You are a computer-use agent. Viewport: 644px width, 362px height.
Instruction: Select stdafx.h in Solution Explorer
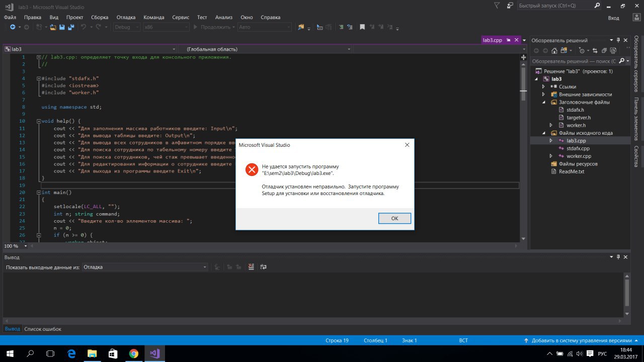575,110
